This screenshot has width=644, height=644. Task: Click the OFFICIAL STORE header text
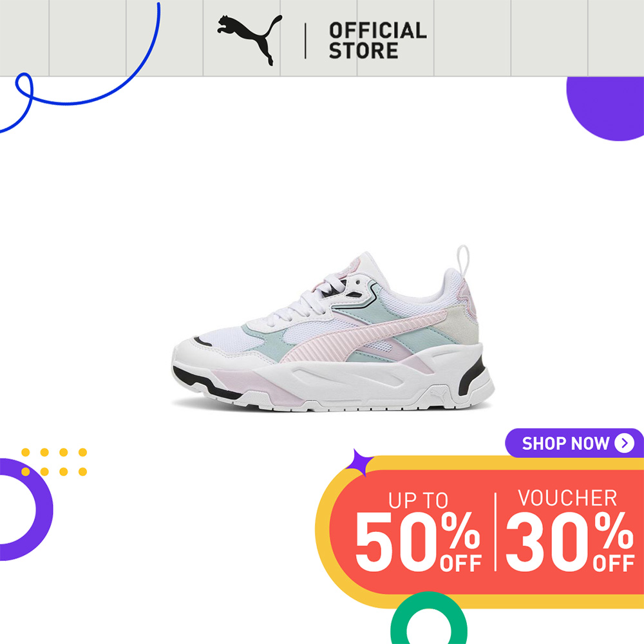coord(377,41)
